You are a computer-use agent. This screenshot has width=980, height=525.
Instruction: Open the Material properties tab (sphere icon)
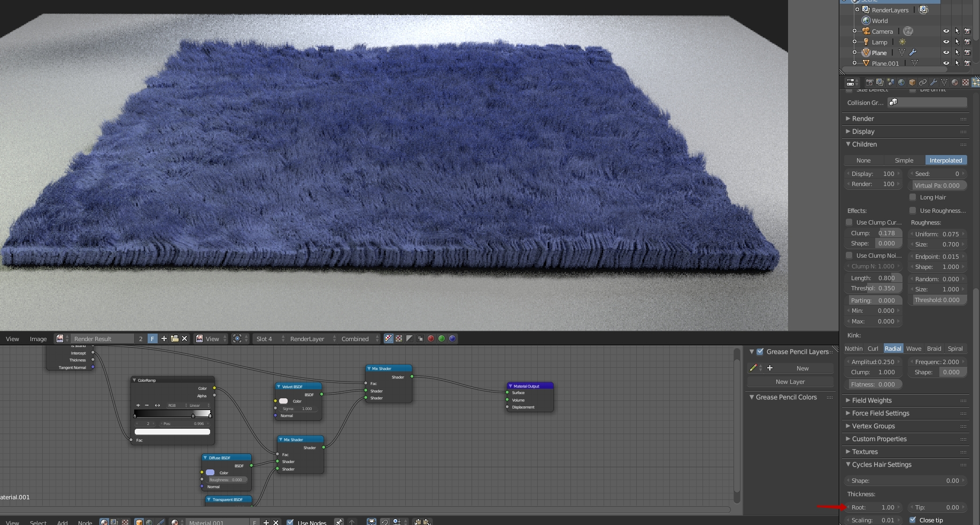[955, 82]
